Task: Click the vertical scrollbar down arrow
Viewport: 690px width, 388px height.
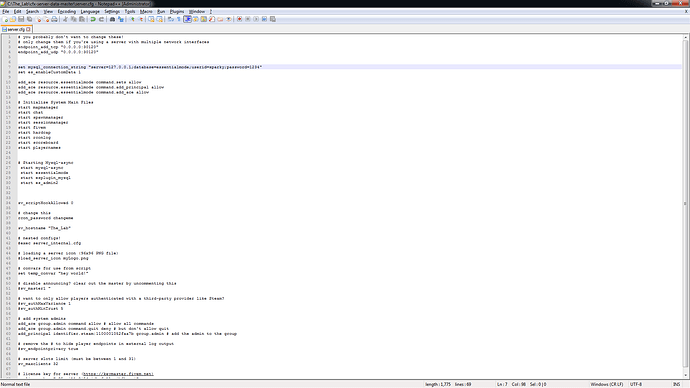Action: (686, 376)
